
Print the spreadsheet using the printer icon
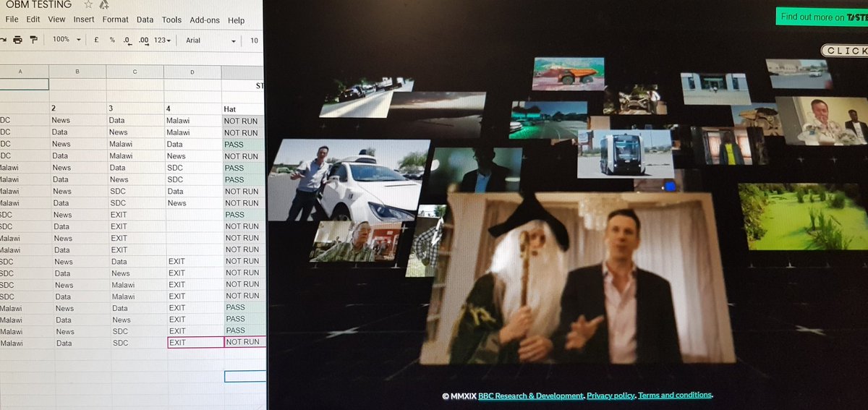[x=17, y=40]
